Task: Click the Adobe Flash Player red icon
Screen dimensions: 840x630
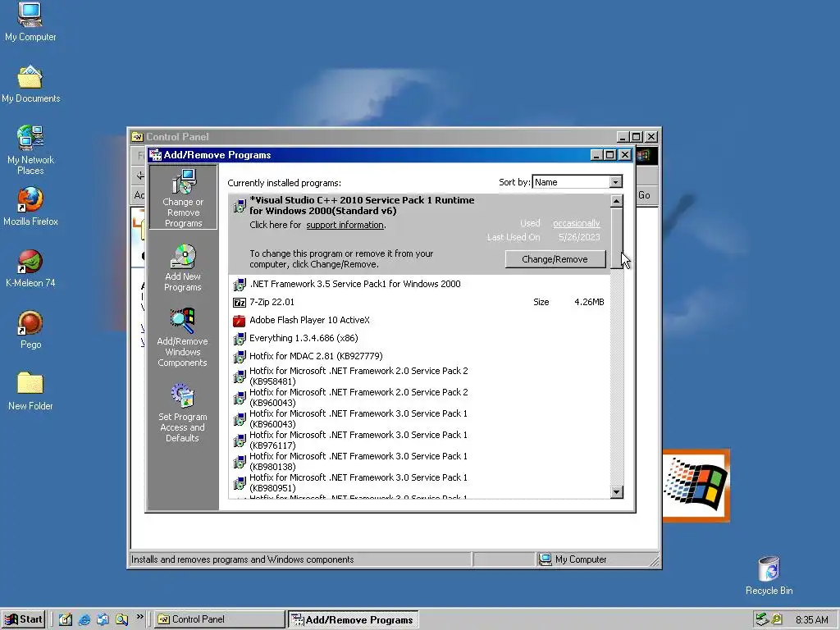Action: coord(240,321)
